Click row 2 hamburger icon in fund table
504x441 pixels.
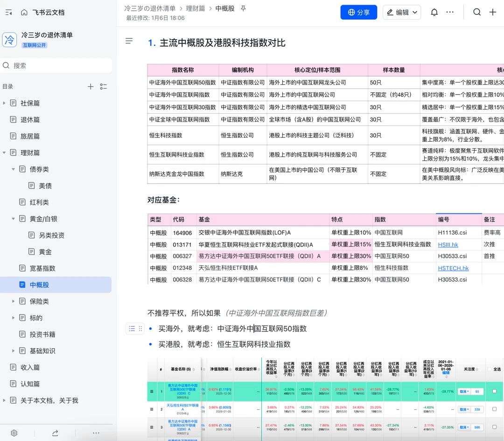(152, 409)
